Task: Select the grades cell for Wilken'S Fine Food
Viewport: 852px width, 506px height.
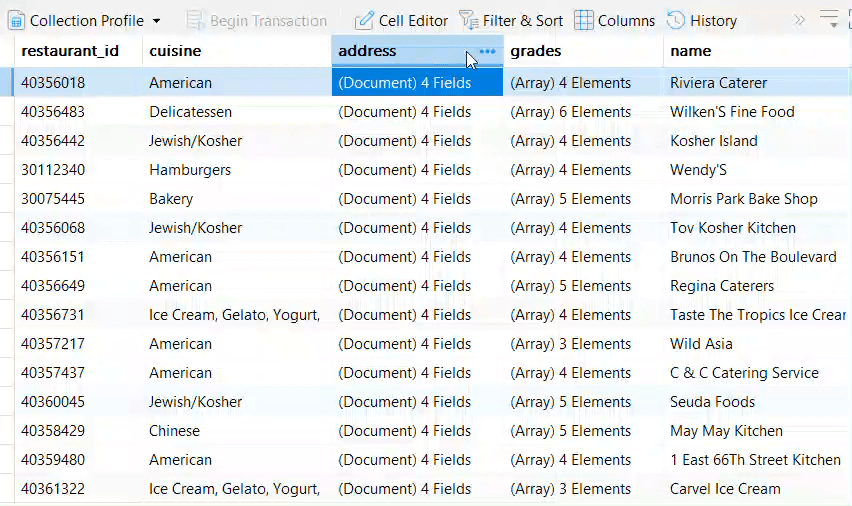Action: click(x=583, y=112)
